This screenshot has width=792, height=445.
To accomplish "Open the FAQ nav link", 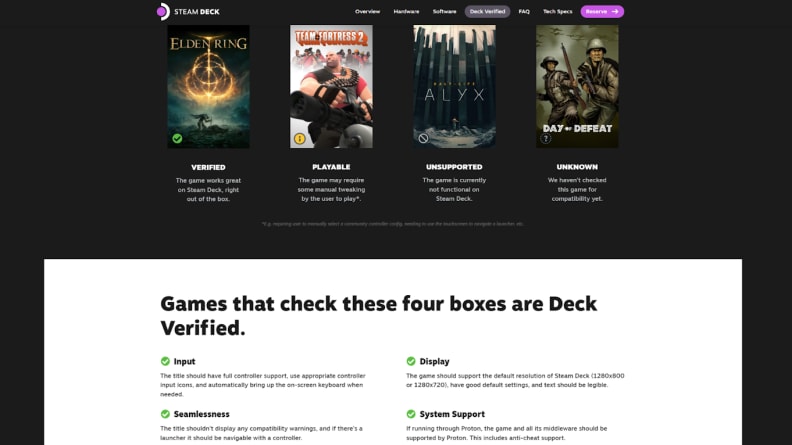I will click(x=524, y=11).
